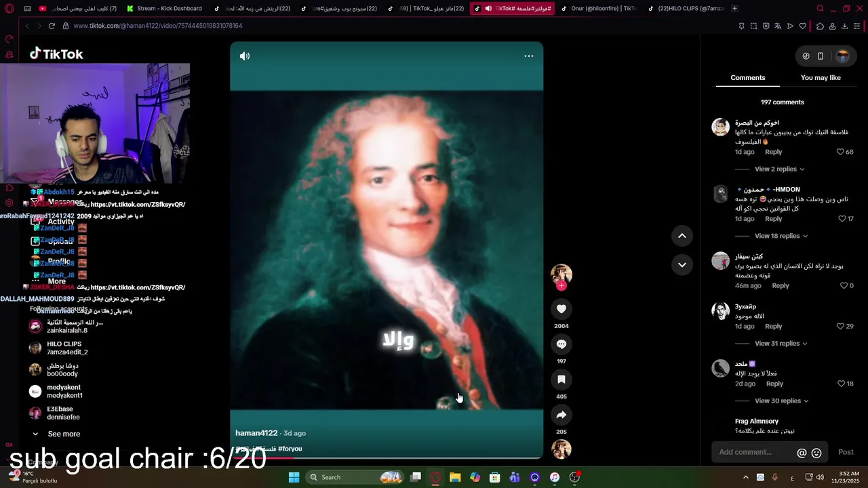Open the emoji picker in comment box
Viewport: 868px width, 488px height.
tap(816, 453)
